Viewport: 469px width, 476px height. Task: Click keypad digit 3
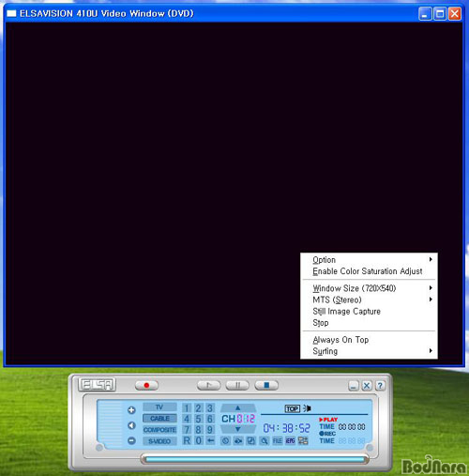(x=210, y=408)
